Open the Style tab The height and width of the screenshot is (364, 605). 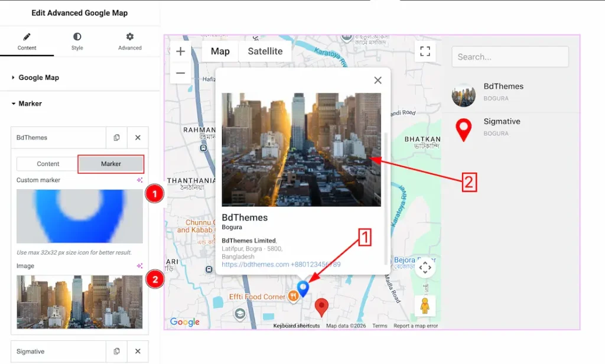pyautogui.click(x=77, y=41)
